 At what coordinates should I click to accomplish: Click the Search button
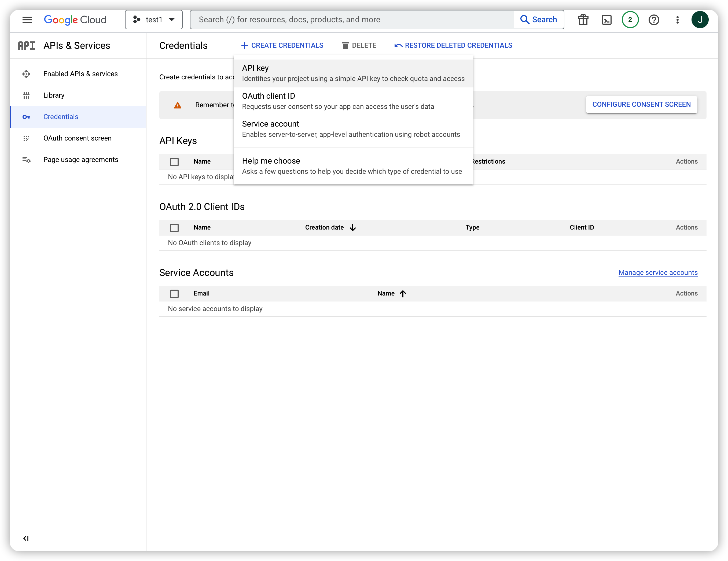[x=539, y=20]
